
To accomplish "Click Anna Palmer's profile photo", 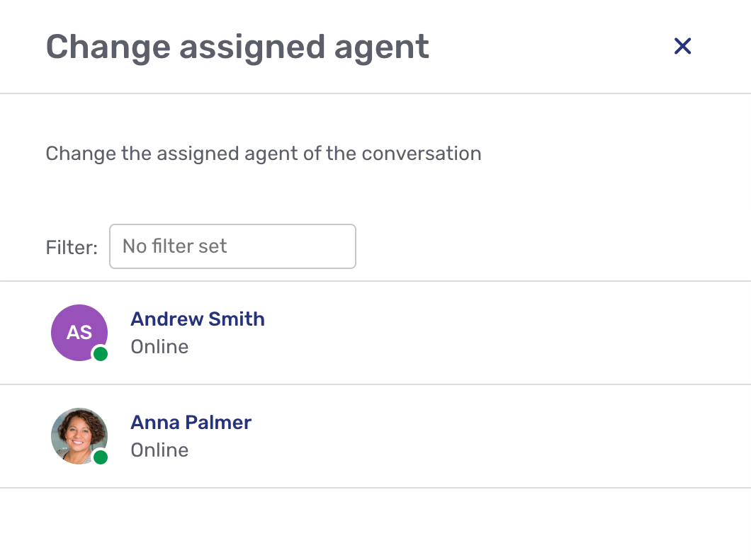I will pos(79,436).
